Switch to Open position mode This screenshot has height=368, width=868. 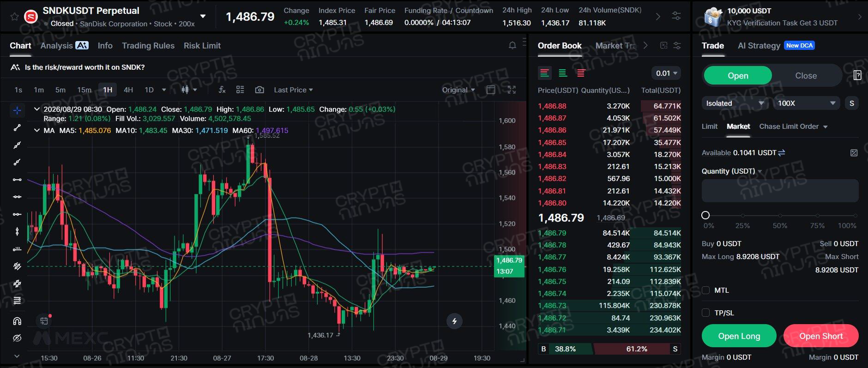[x=738, y=76]
